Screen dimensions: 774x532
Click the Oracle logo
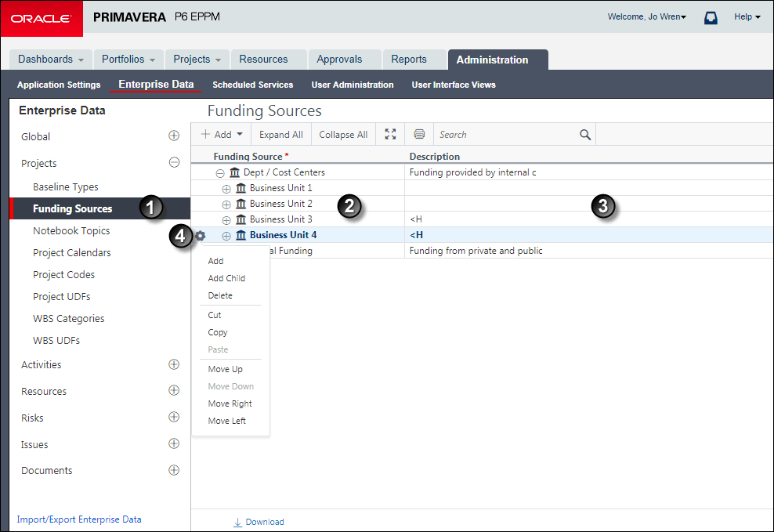coord(42,19)
